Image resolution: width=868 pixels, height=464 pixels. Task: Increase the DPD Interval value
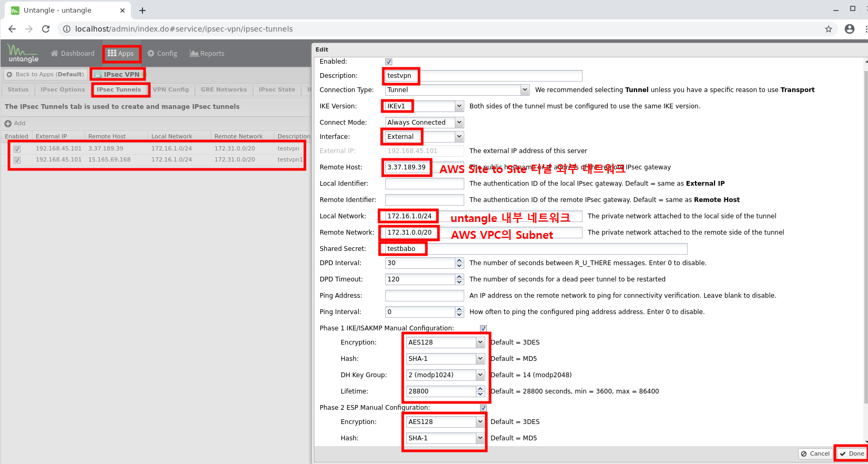point(459,260)
